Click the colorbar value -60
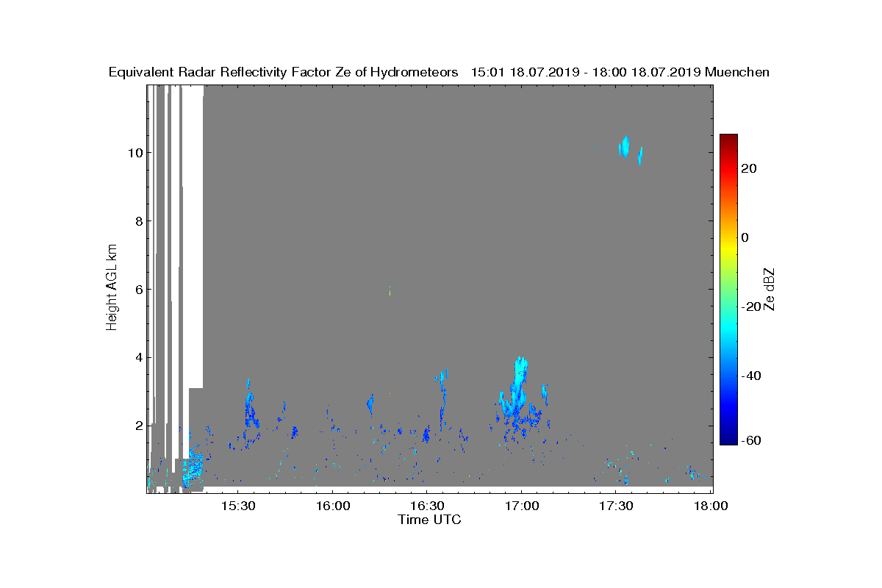 (750, 441)
